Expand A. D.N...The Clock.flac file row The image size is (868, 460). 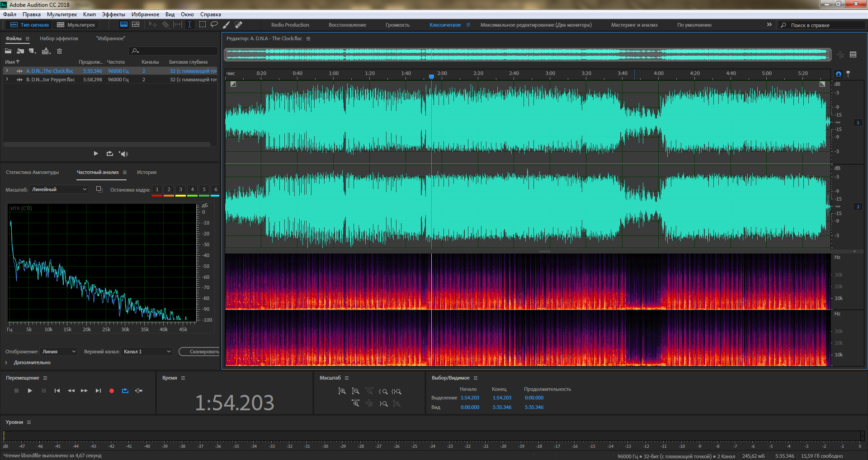point(7,70)
